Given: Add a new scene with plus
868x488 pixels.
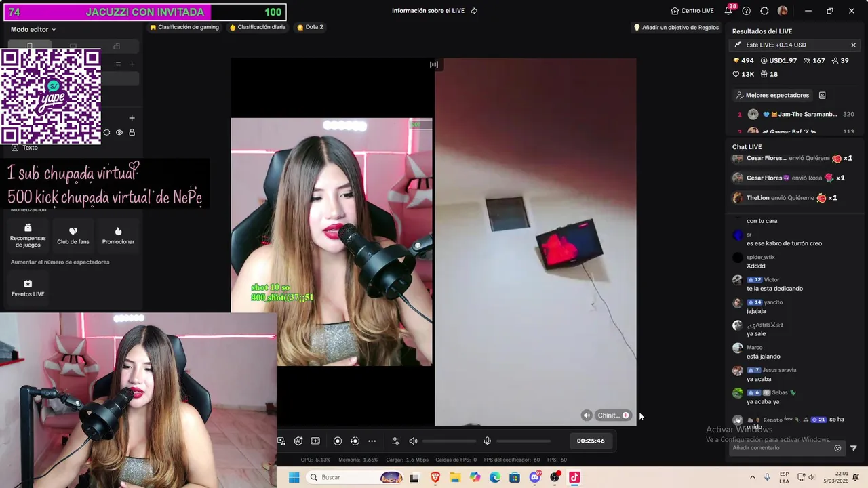Looking at the screenshot, I should pyautogui.click(x=132, y=64).
